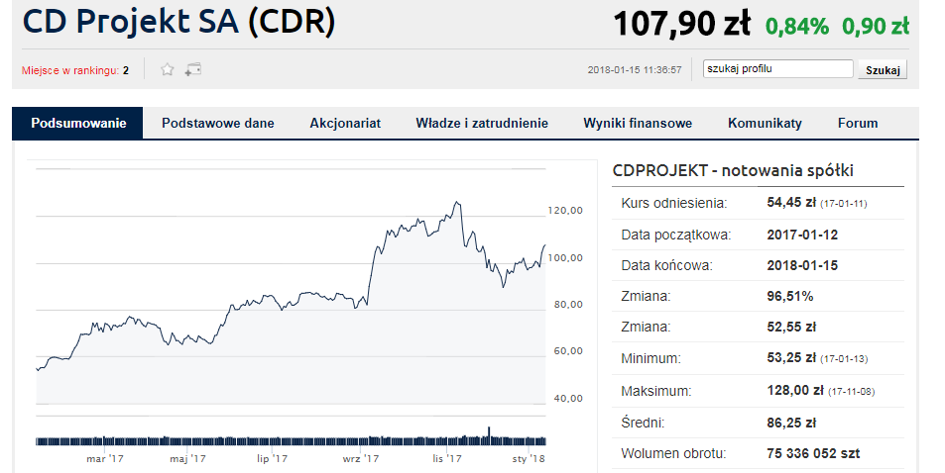Select the Komunikaty tab

[765, 124]
